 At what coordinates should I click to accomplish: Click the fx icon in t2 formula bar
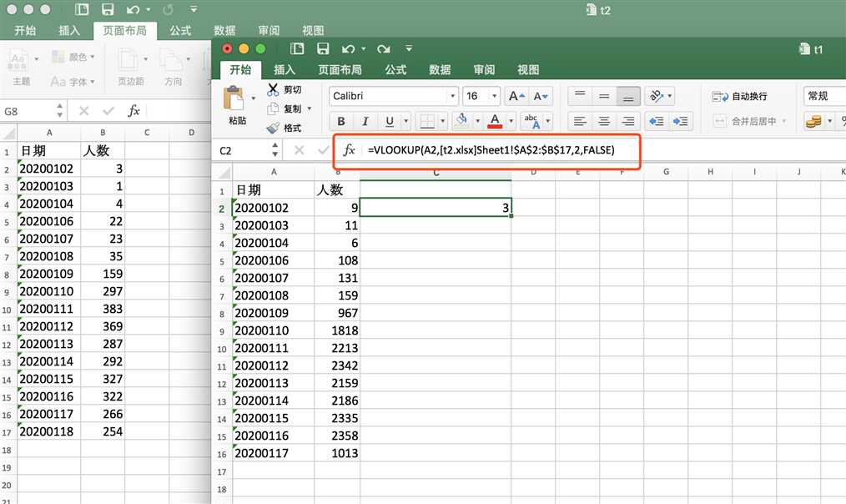point(133,111)
